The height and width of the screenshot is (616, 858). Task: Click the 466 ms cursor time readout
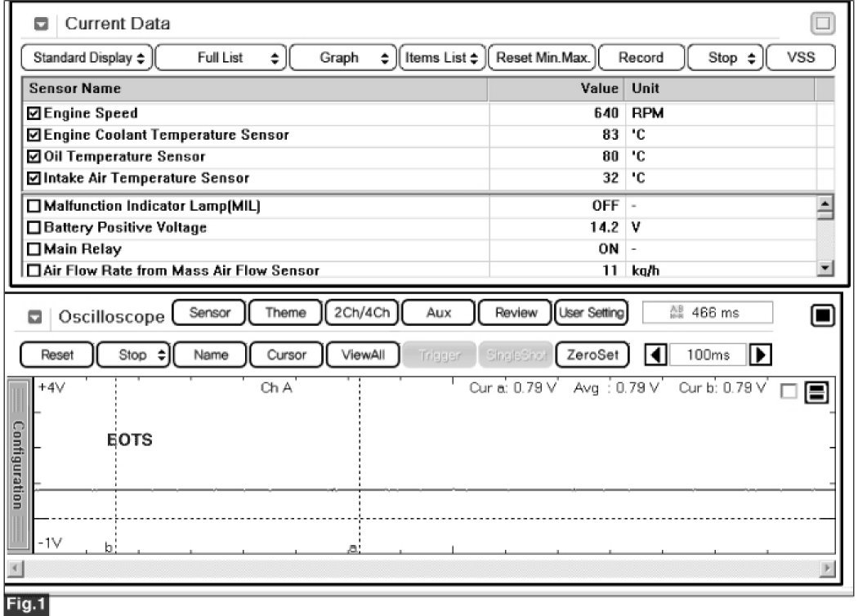(x=708, y=312)
